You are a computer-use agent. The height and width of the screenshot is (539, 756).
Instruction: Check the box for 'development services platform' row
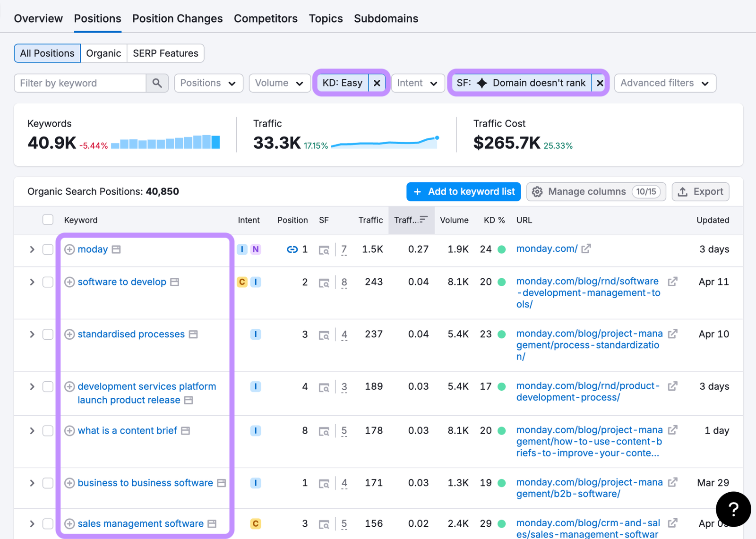(48, 387)
